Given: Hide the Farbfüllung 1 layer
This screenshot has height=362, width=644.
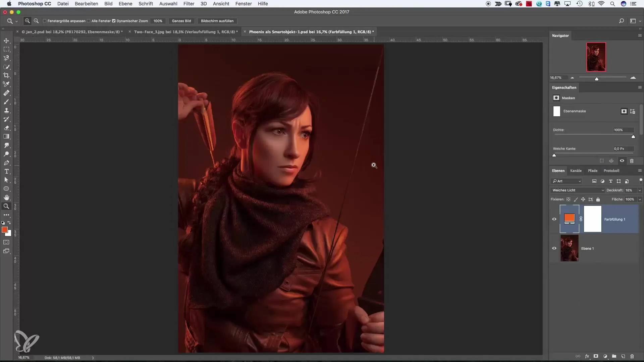Looking at the screenshot, I should (554, 219).
